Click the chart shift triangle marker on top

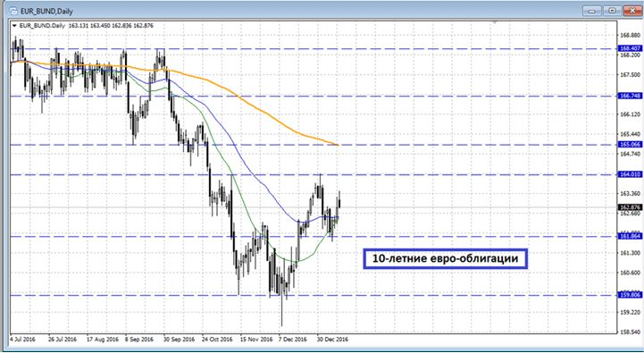(x=495, y=21)
